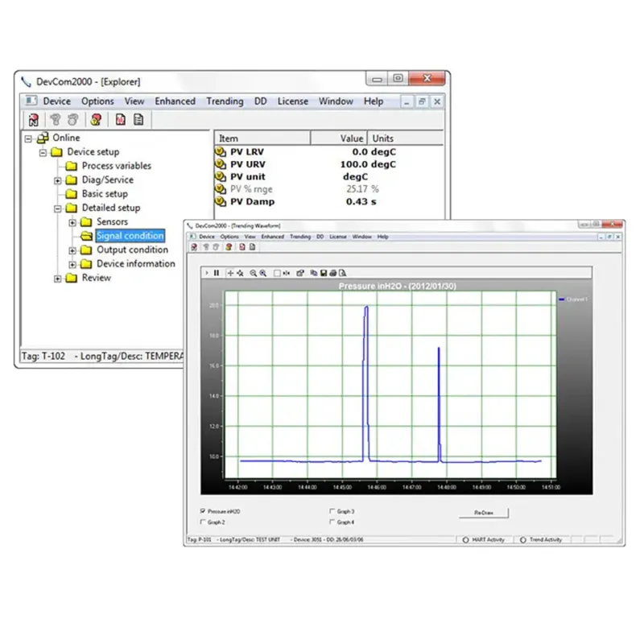
Task: Open the Enhanced menu in Explorer window
Action: point(175,101)
